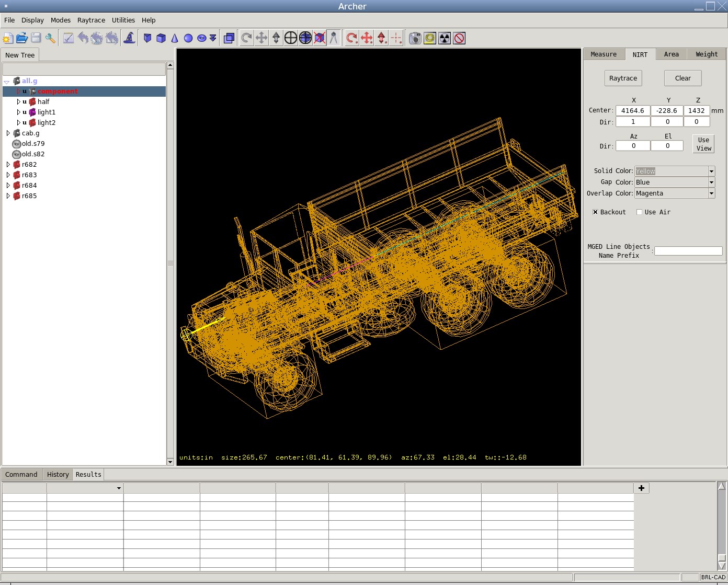
Task: Open the Utilities menu
Action: (x=123, y=20)
